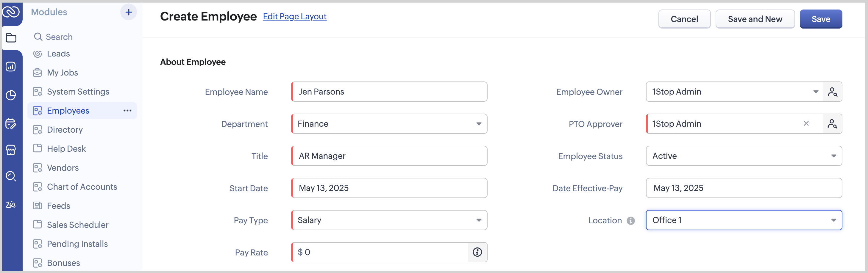Screen dimensions: 868x273
Task: Clear the PTO Approver value with X
Action: [806, 123]
